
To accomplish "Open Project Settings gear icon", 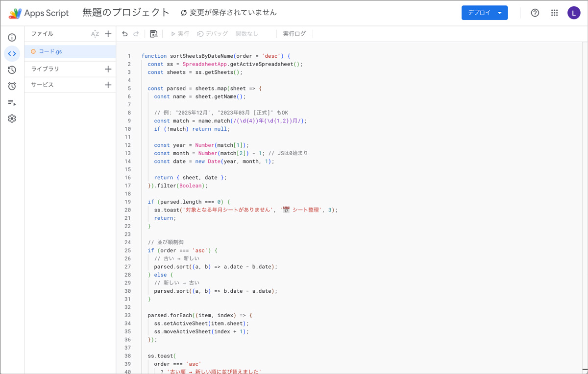I will tap(12, 118).
